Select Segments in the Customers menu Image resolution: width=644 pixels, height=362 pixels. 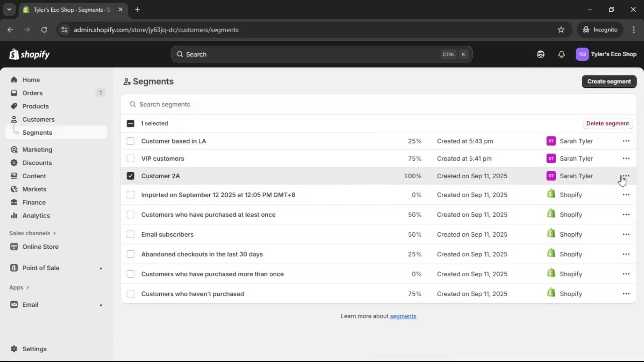37,132
